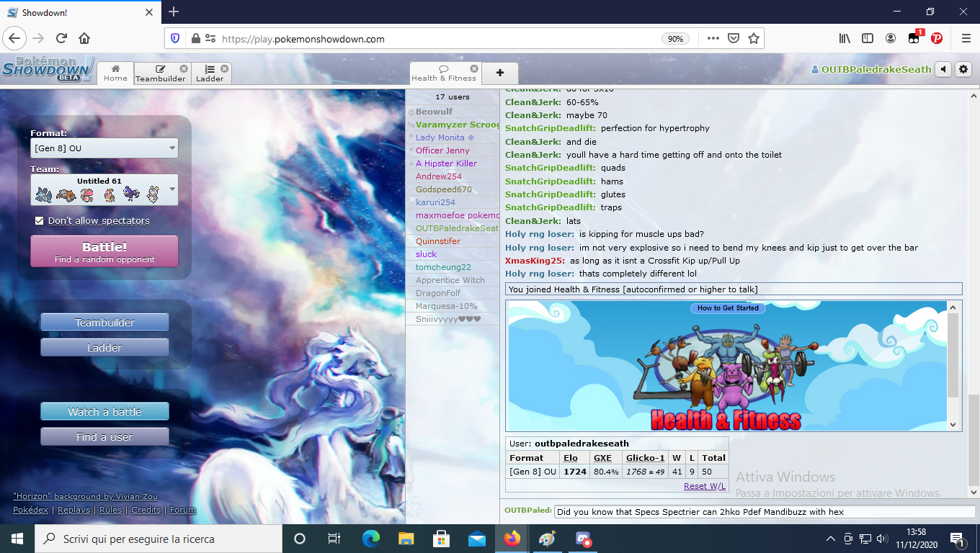Open the Pokédex link

(x=30, y=510)
